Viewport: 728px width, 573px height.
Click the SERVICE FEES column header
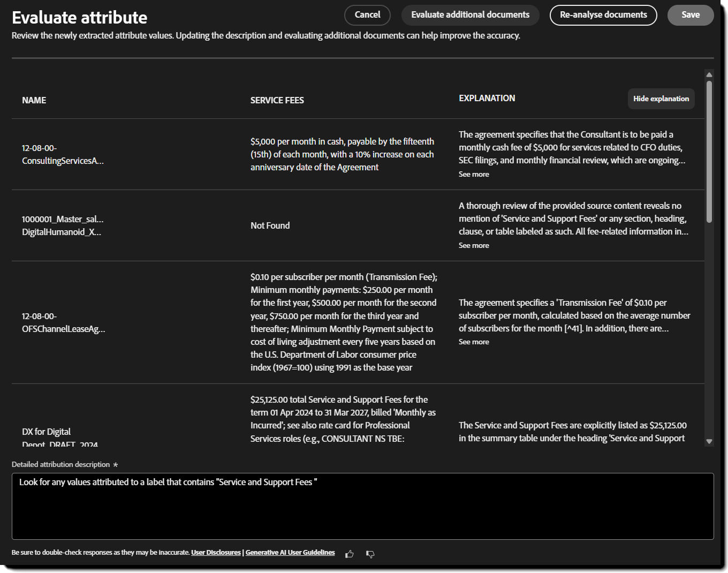pos(277,100)
